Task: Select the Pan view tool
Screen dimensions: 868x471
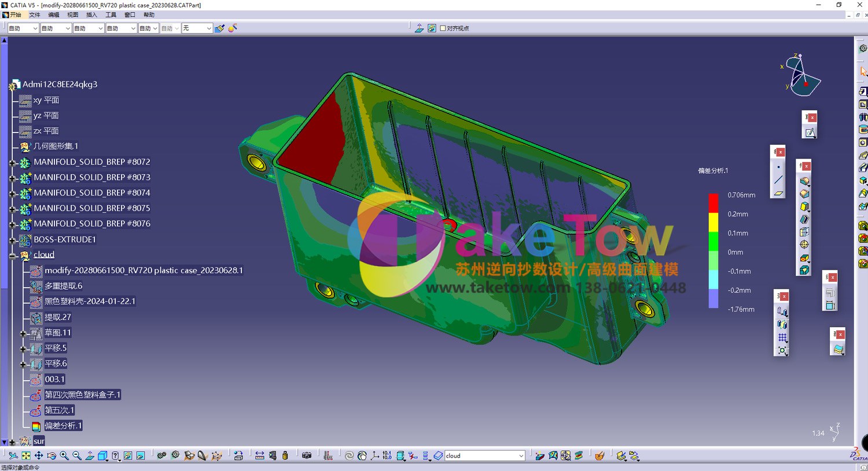Action: [x=39, y=456]
